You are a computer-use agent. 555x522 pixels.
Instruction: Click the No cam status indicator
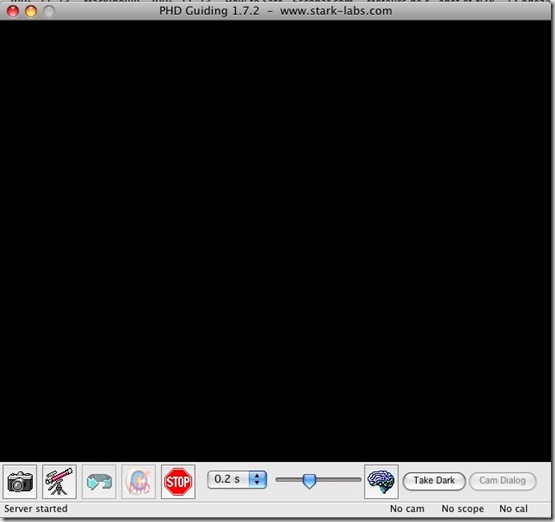(x=407, y=509)
